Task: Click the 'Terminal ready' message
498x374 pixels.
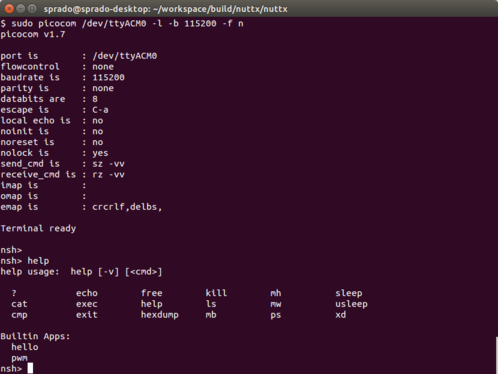Action: tap(38, 229)
